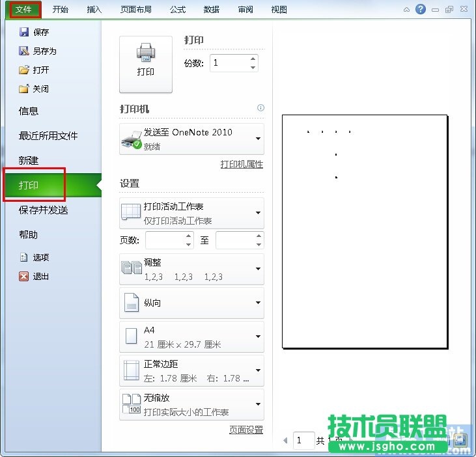476x457 pixels.
Task: Open the 打印机属性 link
Action: point(242,164)
